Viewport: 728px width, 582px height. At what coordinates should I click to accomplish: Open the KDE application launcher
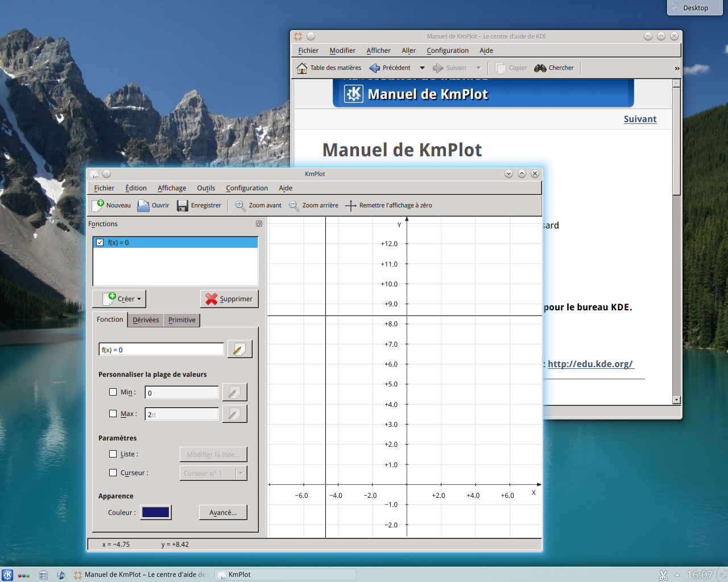pyautogui.click(x=7, y=575)
